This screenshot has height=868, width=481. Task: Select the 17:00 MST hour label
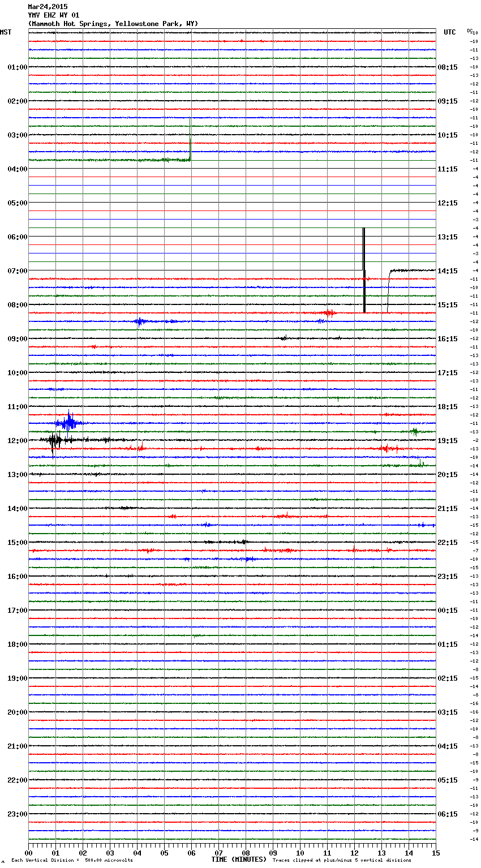tap(18, 611)
